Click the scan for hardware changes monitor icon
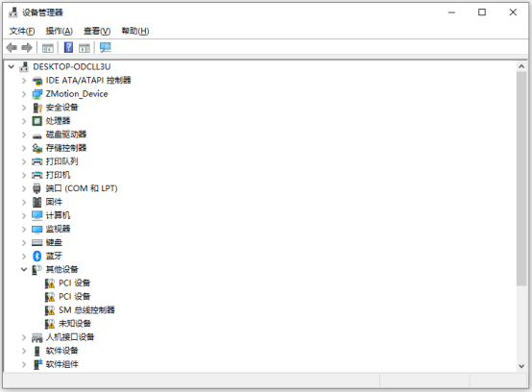Screen dimensions: 532x392 point(106,47)
